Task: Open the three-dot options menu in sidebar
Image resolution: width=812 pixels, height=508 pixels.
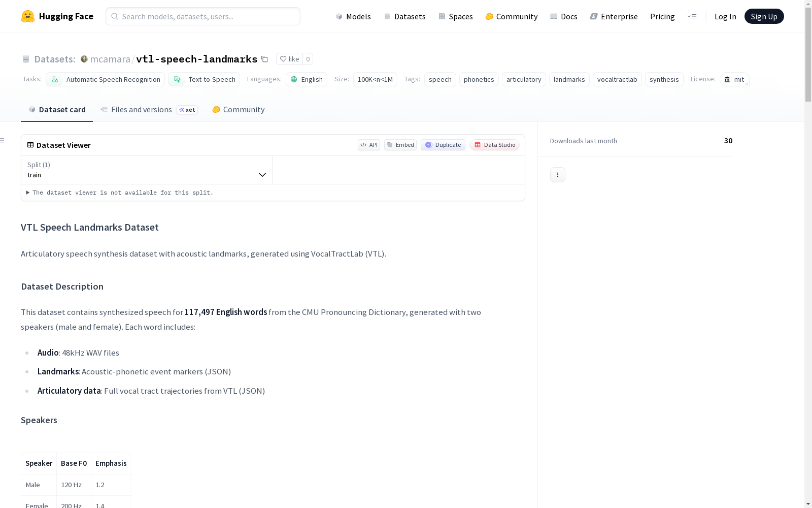Action: coord(558,175)
